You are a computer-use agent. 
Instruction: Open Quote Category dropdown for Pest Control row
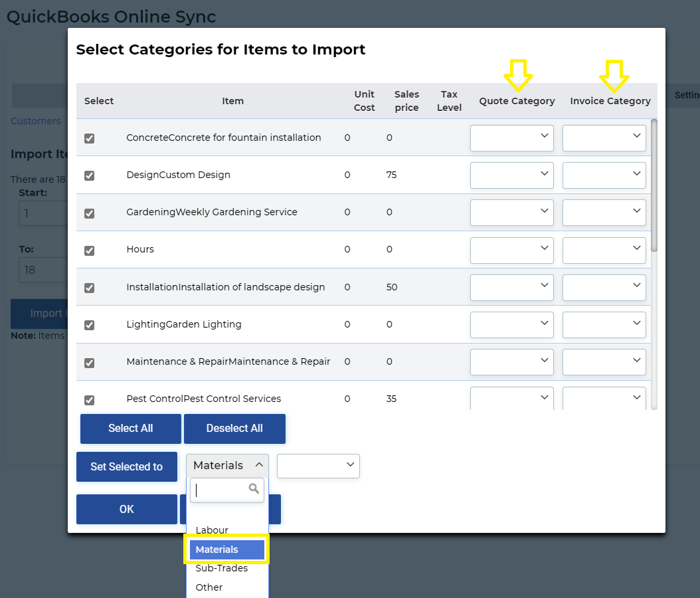click(x=511, y=398)
